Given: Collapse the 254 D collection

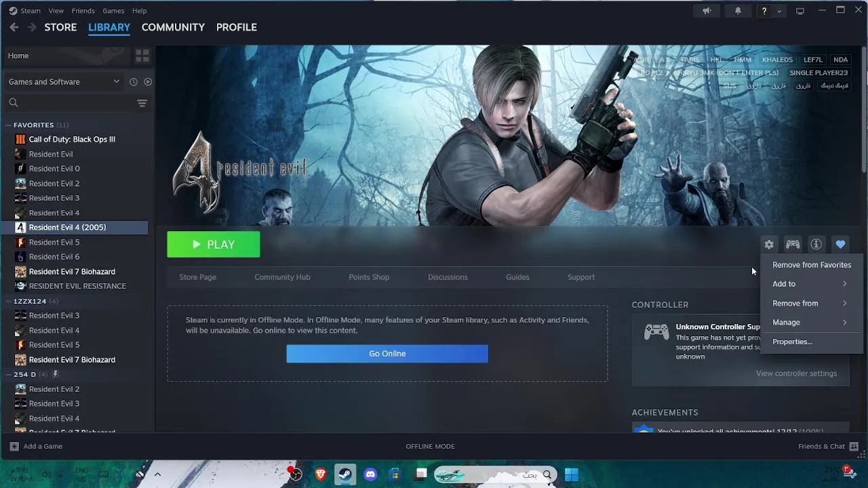Looking at the screenshot, I should pyautogui.click(x=8, y=374).
